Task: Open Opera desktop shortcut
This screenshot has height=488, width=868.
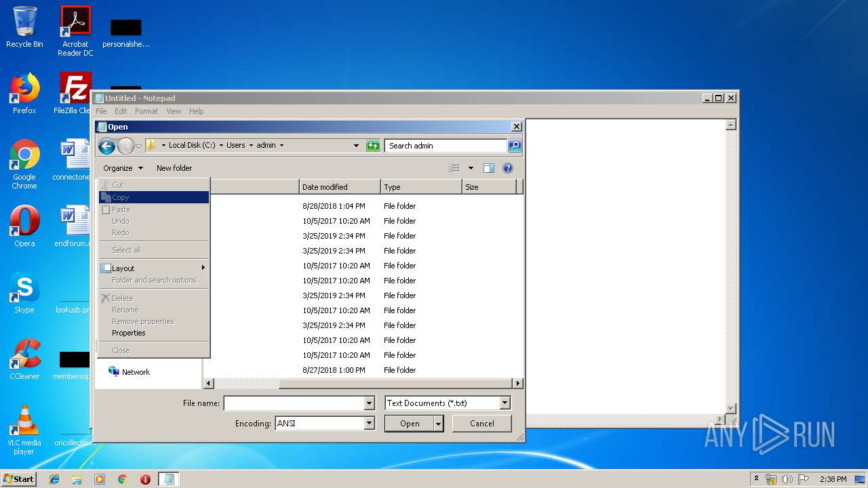Action: point(24,226)
